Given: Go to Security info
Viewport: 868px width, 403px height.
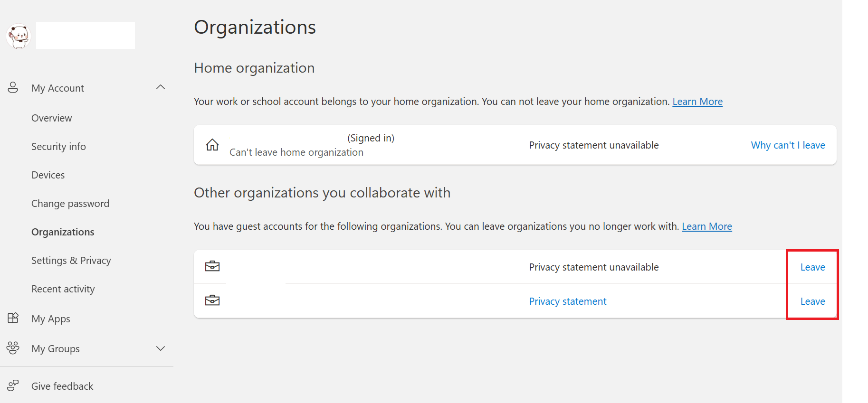Looking at the screenshot, I should (58, 147).
